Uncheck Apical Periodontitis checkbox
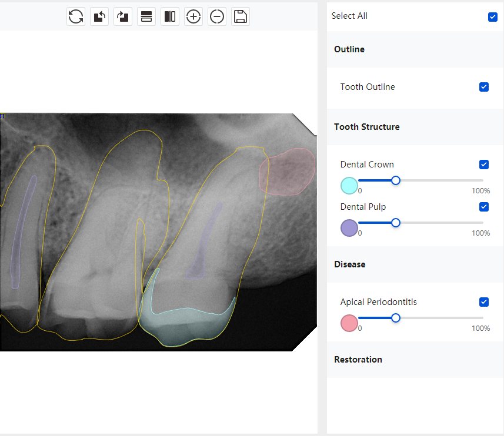Viewport: 504px width, 436px height. 484,302
